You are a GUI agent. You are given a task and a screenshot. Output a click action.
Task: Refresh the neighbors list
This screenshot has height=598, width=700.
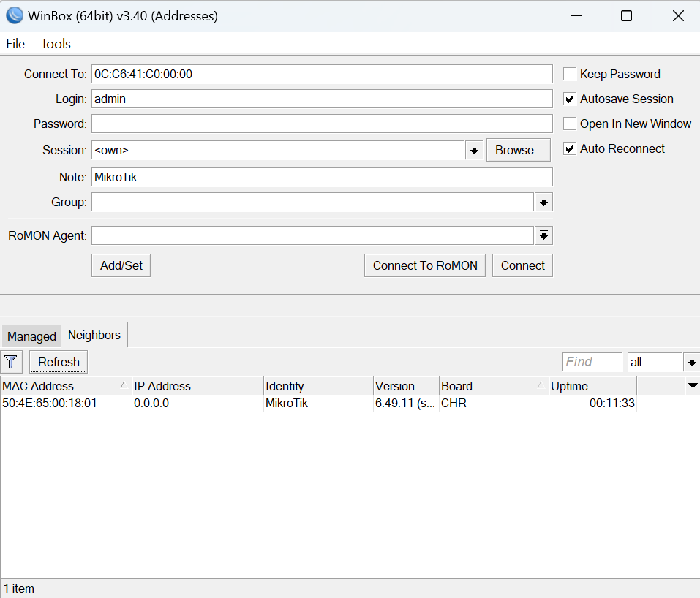tap(59, 362)
